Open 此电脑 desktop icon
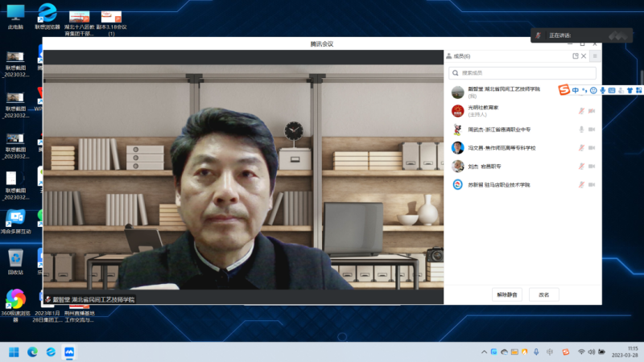Screen dimensions: 644x362 pos(15,17)
